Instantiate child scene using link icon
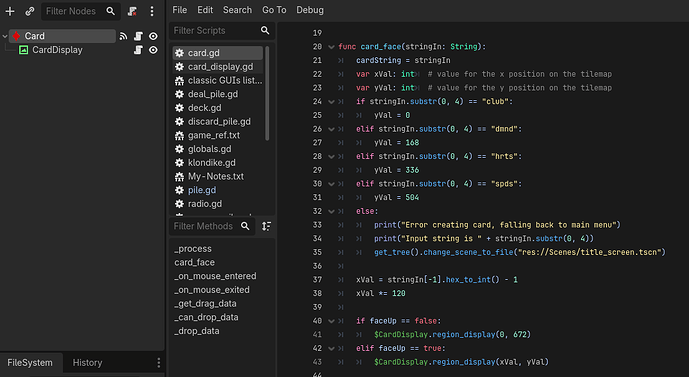 coord(29,11)
